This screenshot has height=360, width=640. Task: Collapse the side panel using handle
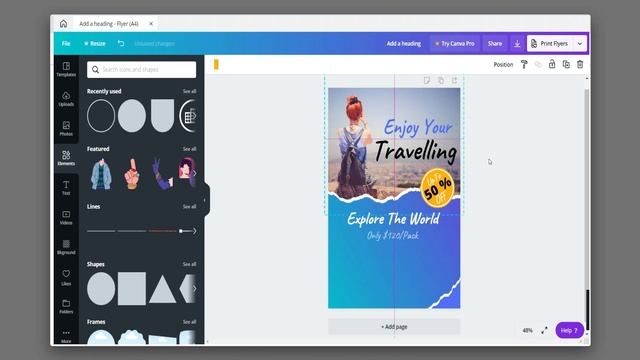click(x=205, y=200)
